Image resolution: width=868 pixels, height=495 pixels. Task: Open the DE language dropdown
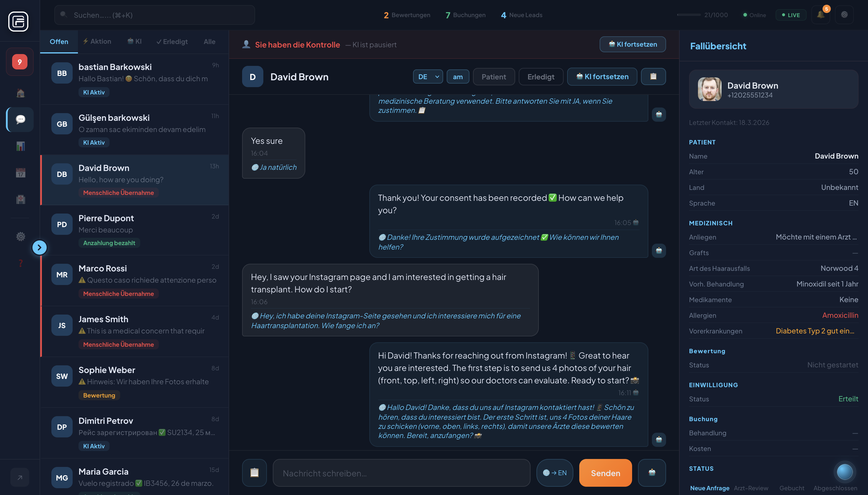pyautogui.click(x=427, y=76)
